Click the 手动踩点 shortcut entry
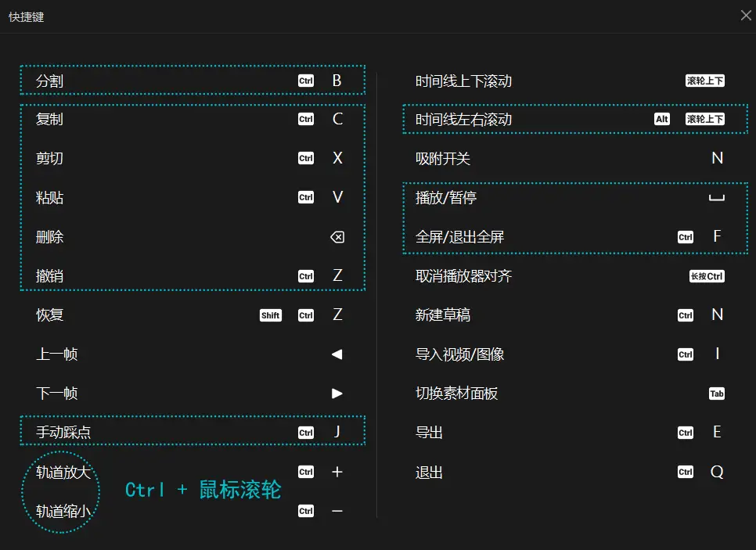Screen dimensions: 756x550 [69, 432]
